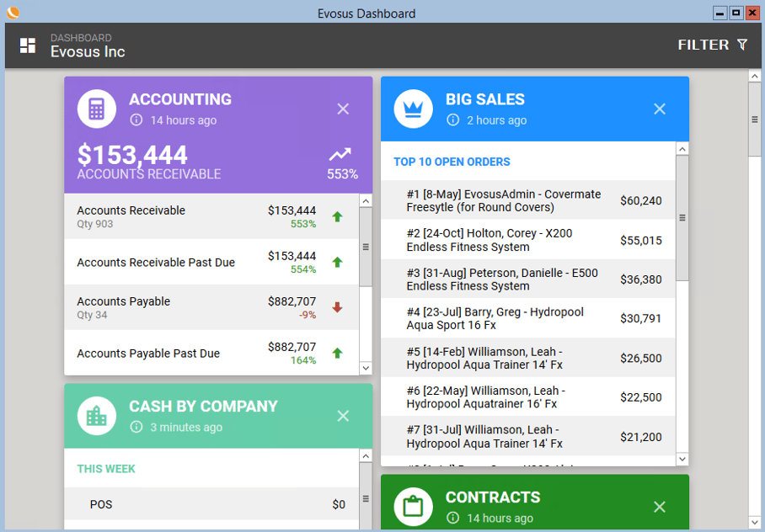The height and width of the screenshot is (532, 765).
Task: Click the CONTRACTS card title
Action: coord(493,497)
